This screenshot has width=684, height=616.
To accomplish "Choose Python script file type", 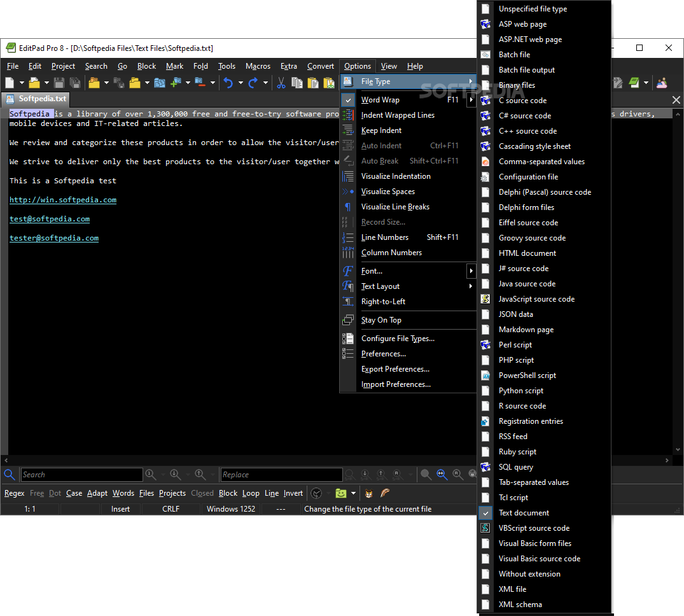I will (x=544, y=391).
